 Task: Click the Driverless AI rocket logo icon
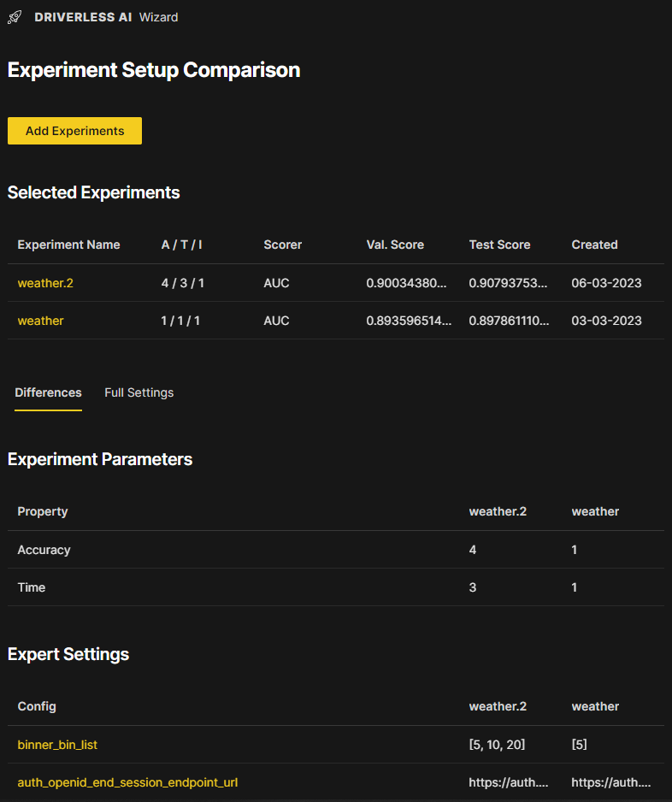tap(14, 16)
